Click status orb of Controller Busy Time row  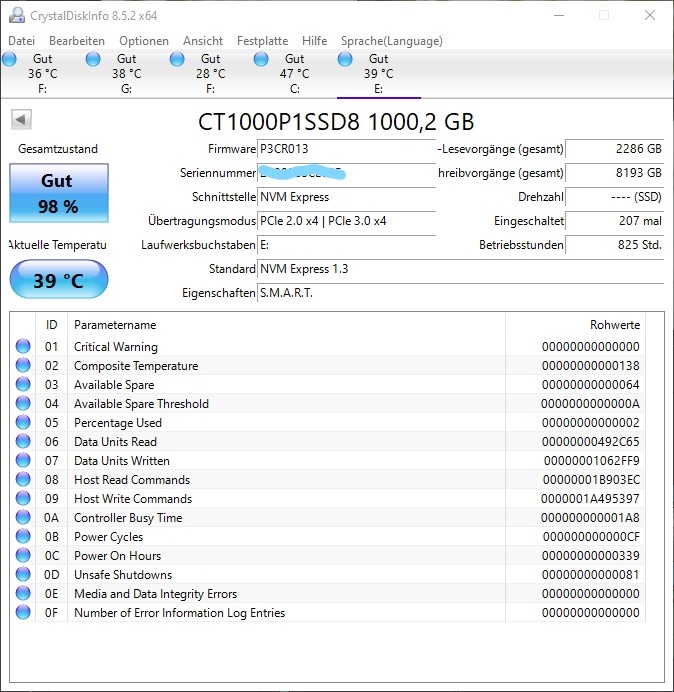tap(23, 517)
